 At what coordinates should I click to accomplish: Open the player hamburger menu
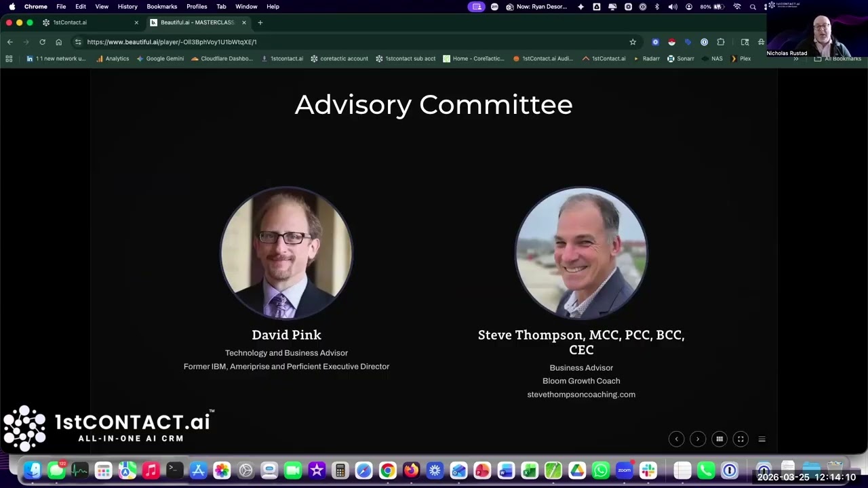tap(762, 439)
